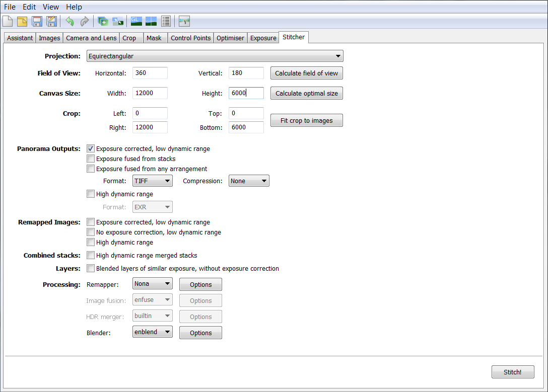548x392 pixels.
Task: Click the Crop Top input field
Action: (x=246, y=113)
